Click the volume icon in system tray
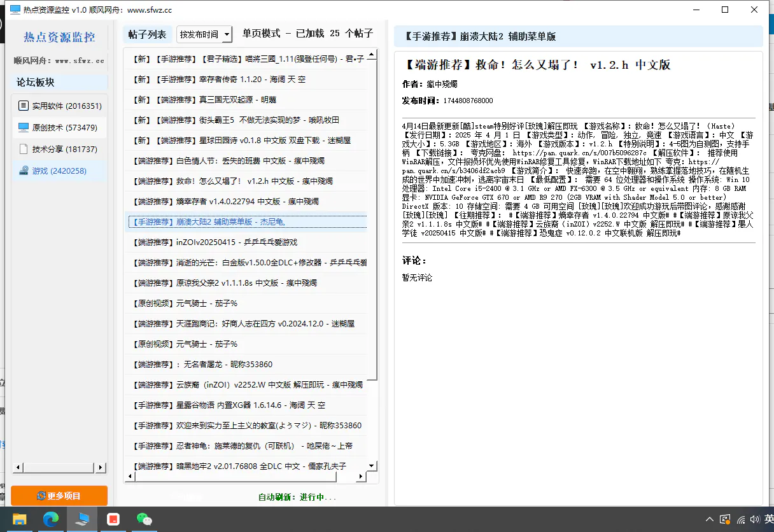The height and width of the screenshot is (532, 774). (754, 520)
